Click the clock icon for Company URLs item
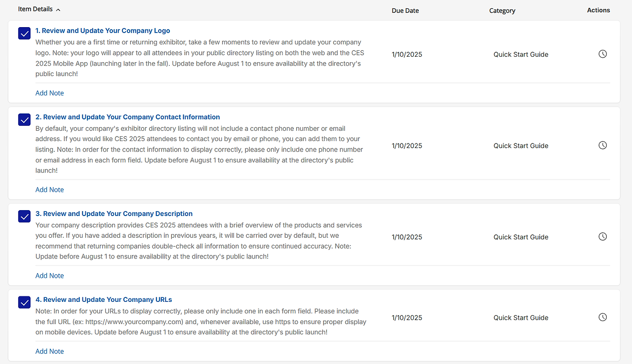Screen dimensions: 632x364 coord(602,318)
